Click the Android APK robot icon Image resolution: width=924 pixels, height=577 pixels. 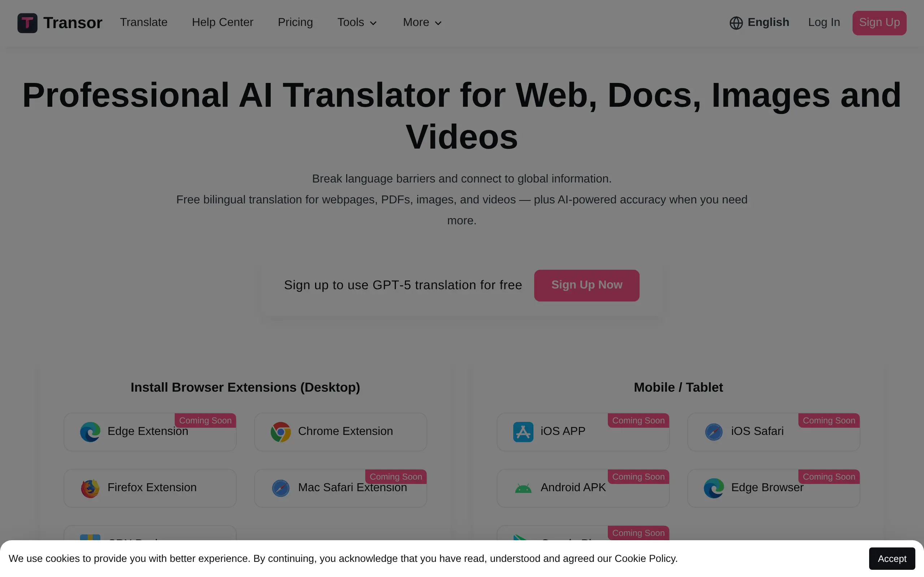click(x=523, y=488)
